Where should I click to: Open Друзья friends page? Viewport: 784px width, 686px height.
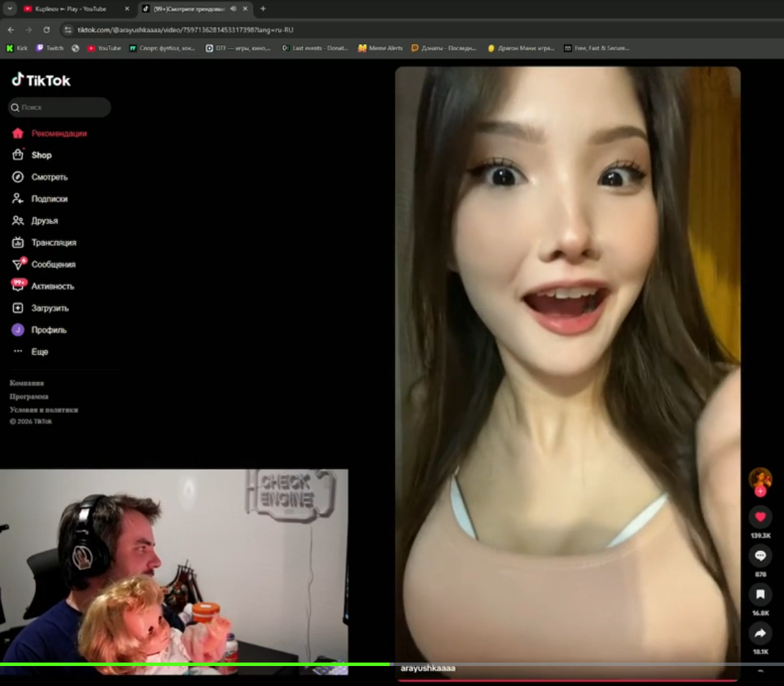[34, 221]
